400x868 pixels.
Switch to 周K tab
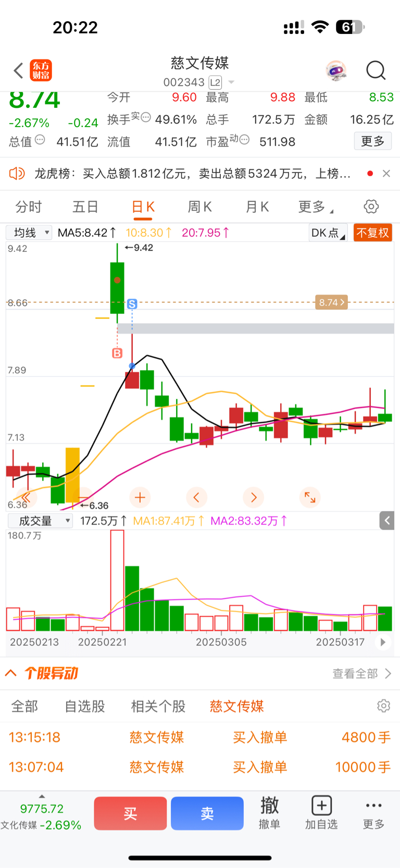[199, 207]
